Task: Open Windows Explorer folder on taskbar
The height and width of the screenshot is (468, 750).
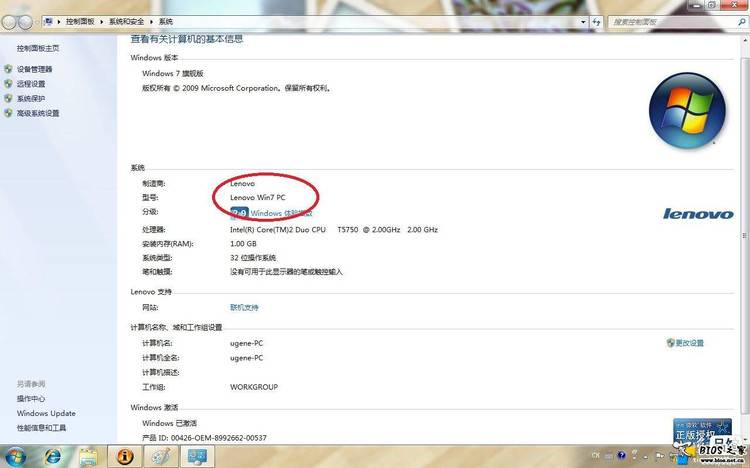Action: (88, 457)
